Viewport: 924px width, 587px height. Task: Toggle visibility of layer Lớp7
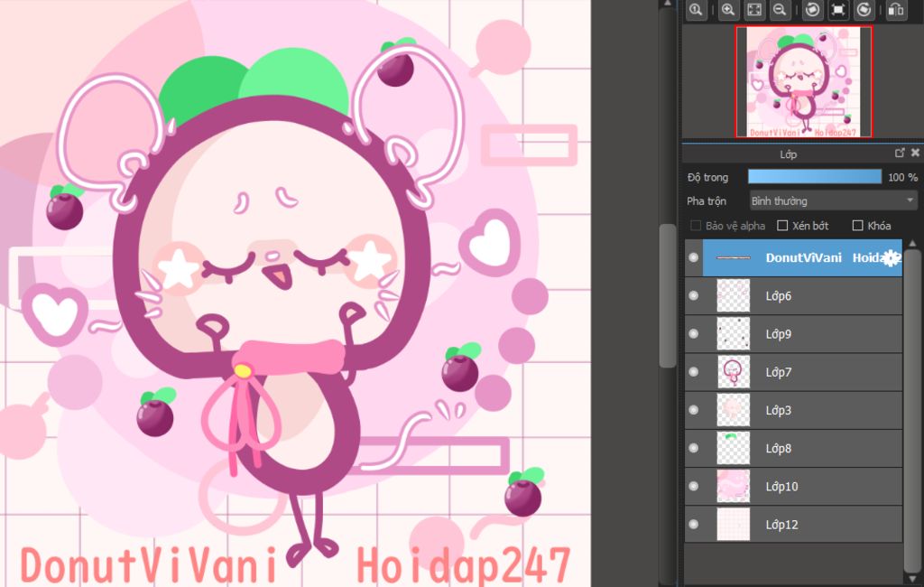coord(694,372)
